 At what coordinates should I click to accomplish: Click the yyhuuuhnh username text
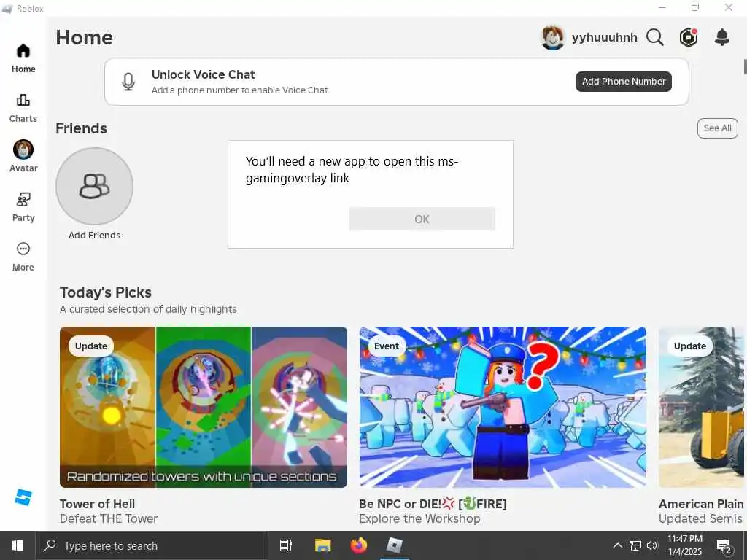(605, 38)
